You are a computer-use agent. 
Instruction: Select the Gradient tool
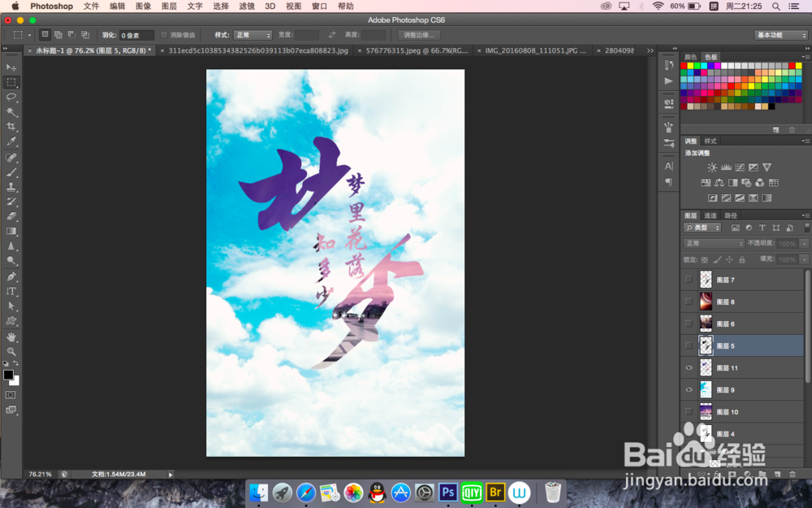pos(11,231)
